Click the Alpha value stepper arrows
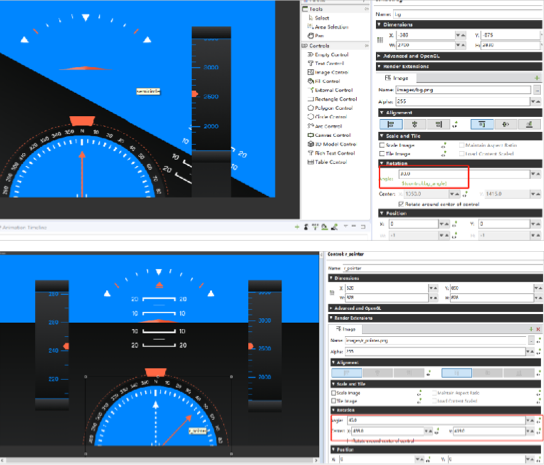Image resolution: width=544 pixels, height=465 pixels. [535, 101]
